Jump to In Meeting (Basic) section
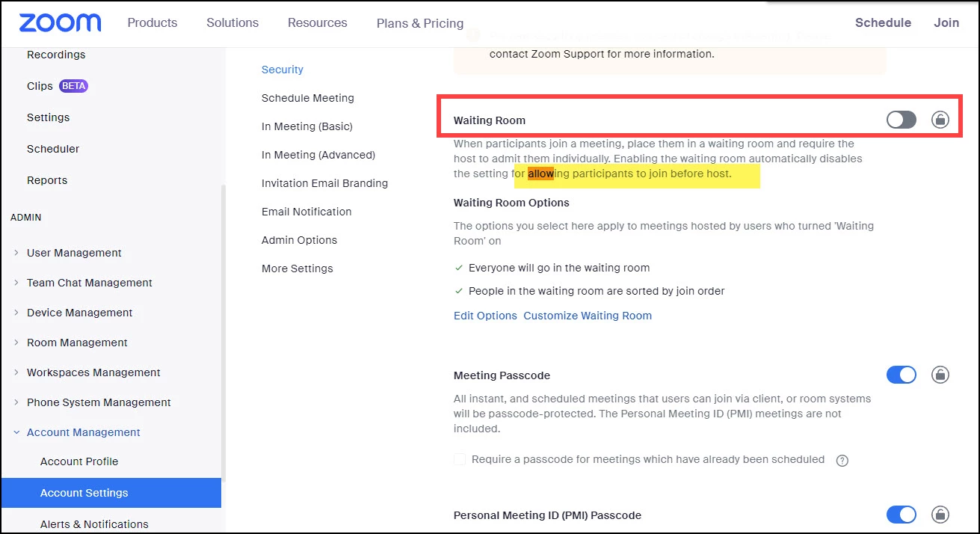 (307, 126)
